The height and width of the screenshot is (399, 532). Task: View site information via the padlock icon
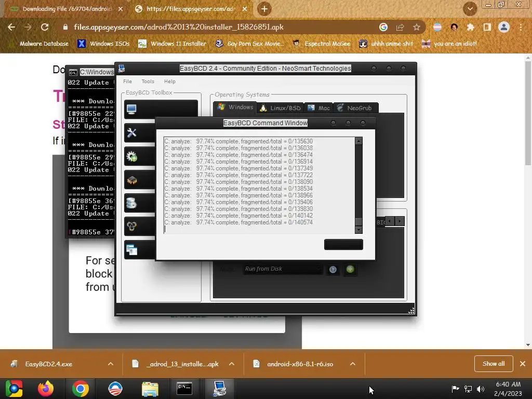click(65, 27)
